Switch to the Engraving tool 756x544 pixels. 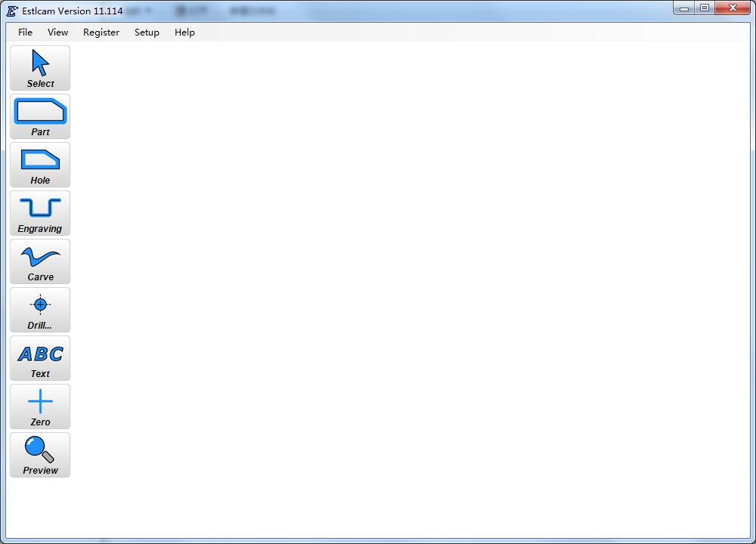pyautogui.click(x=40, y=213)
